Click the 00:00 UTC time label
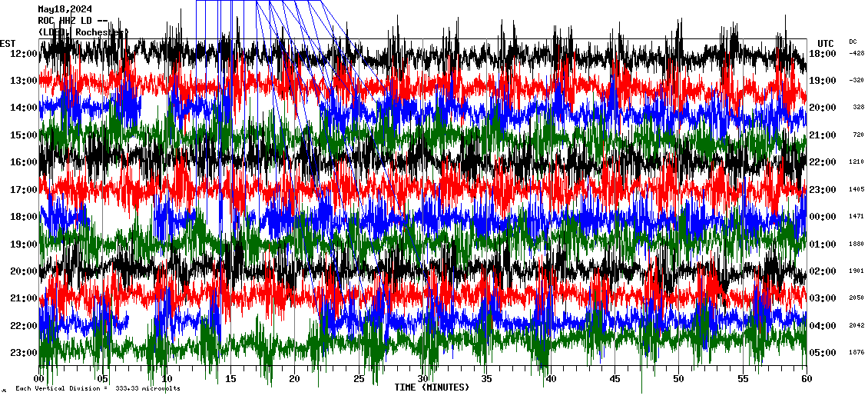 click(x=823, y=217)
